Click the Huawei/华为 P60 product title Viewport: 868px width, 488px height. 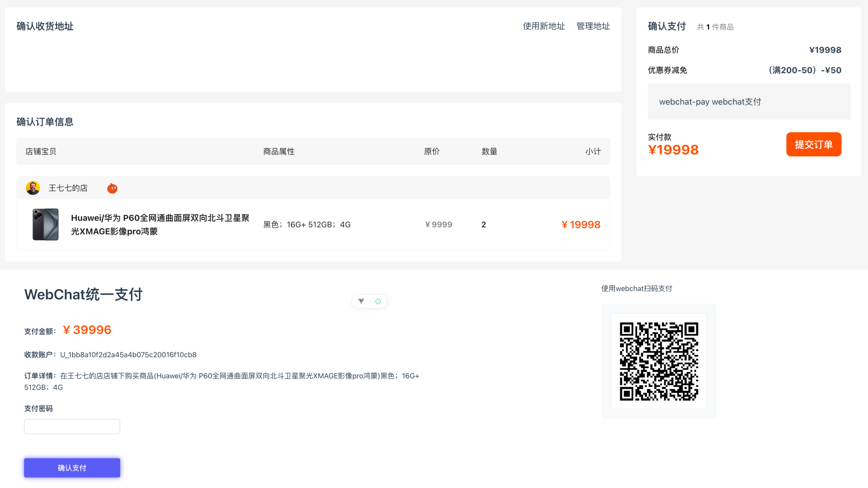(x=160, y=225)
